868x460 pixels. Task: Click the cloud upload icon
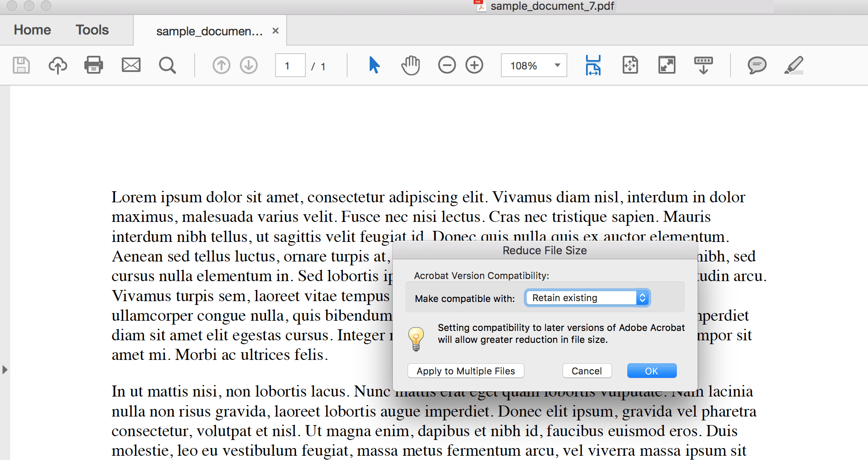point(57,66)
